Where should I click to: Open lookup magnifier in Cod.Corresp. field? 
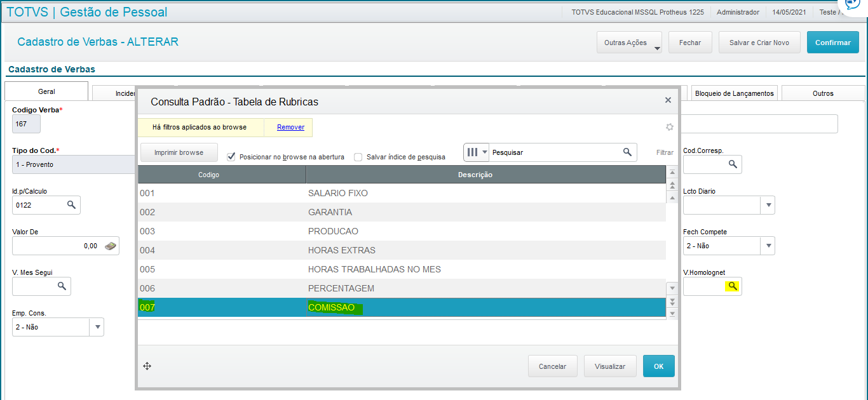(733, 164)
